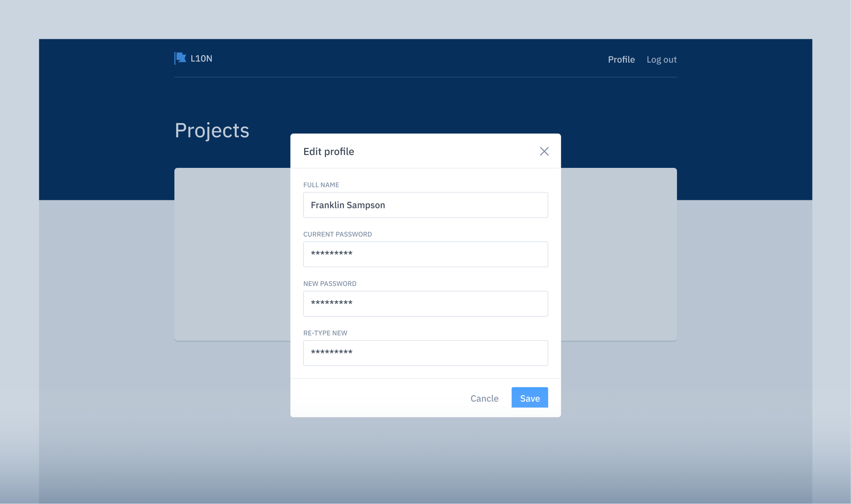This screenshot has width=851, height=504.
Task: Focus the Current Password field
Action: pyautogui.click(x=425, y=254)
